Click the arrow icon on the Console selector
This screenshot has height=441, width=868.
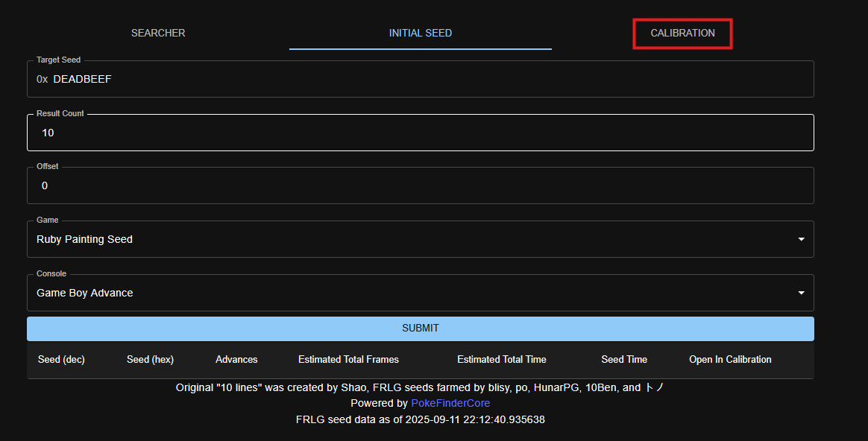point(801,293)
